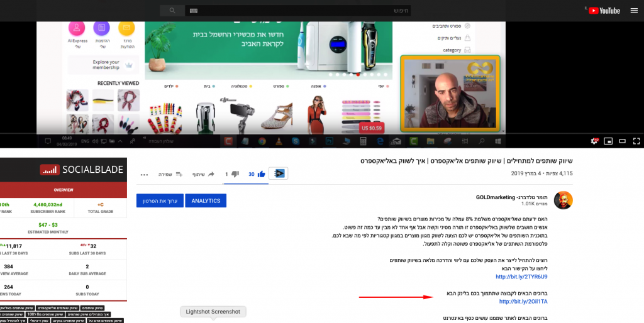The width and height of the screenshot is (644, 323).
Task: Click the blue edit video button
Action: [160, 200]
